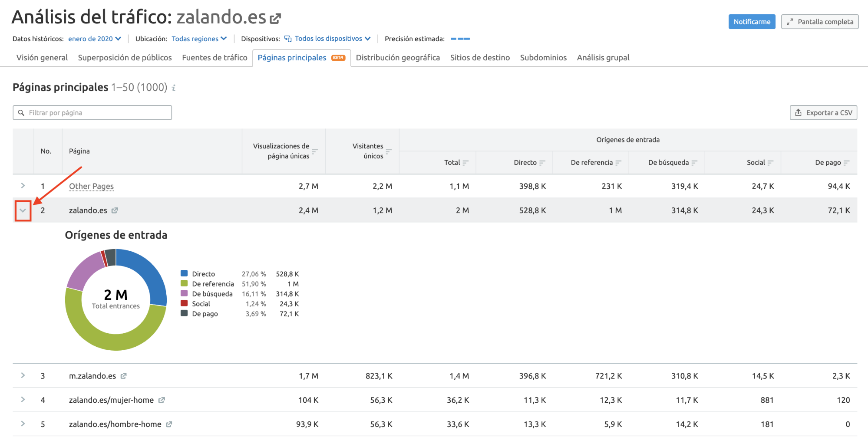Sort by Visitantes únicos column
This screenshot has height=437, width=868.
[389, 151]
